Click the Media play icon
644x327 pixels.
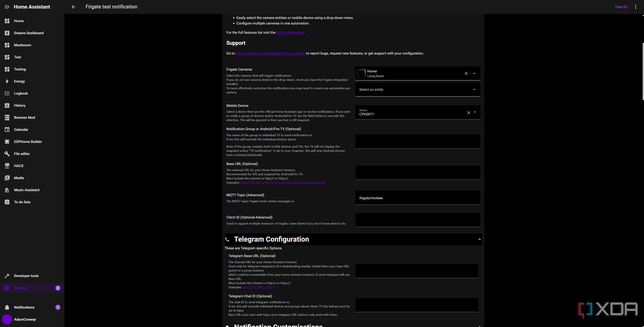pos(7,178)
